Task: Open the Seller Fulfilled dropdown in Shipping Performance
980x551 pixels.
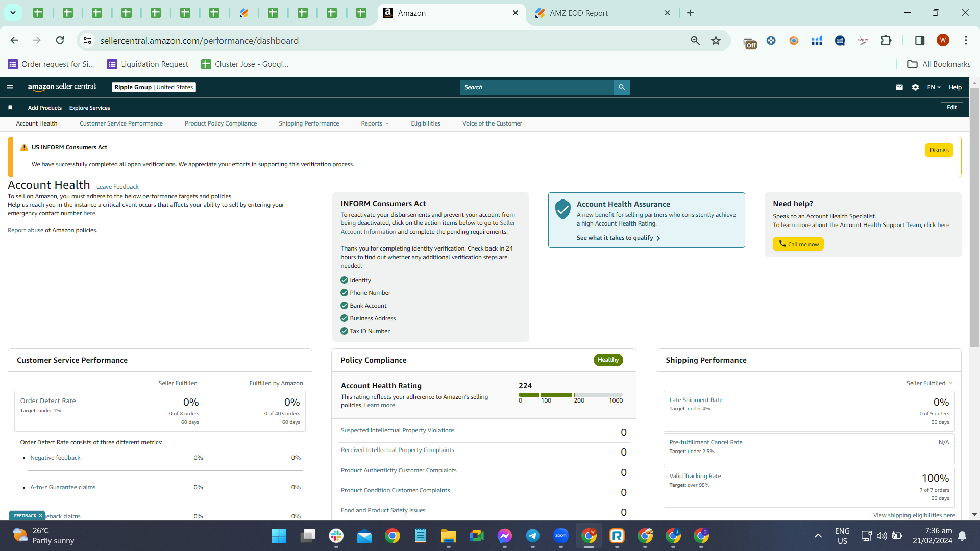Action: (929, 383)
